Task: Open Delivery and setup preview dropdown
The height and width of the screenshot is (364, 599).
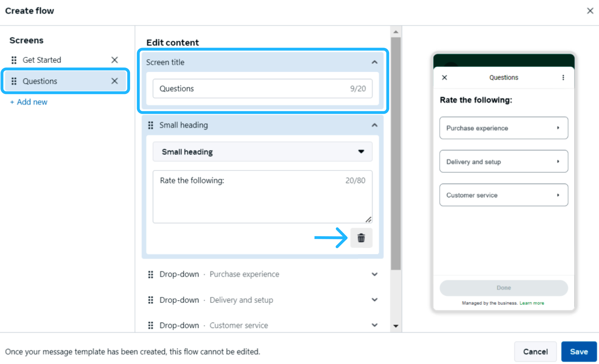Action: (x=503, y=162)
